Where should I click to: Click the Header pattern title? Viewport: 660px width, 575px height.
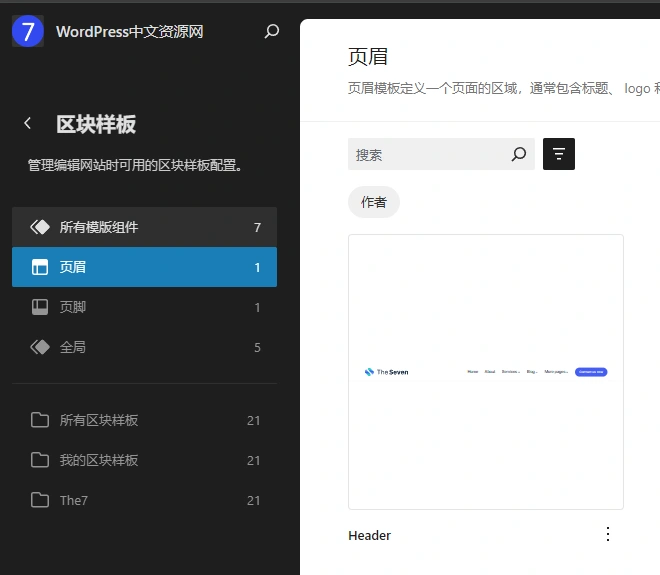click(370, 535)
